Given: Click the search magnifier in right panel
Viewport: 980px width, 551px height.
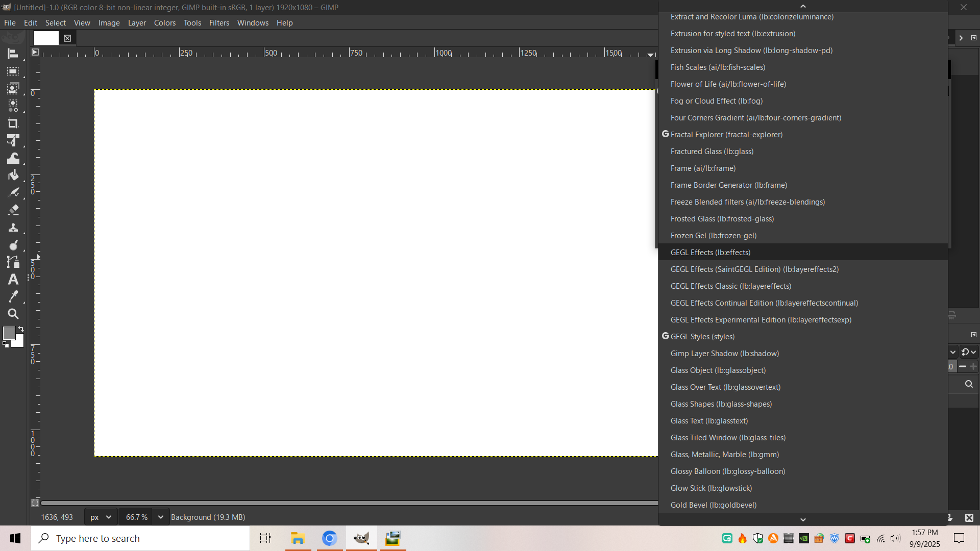Looking at the screenshot, I should point(969,384).
